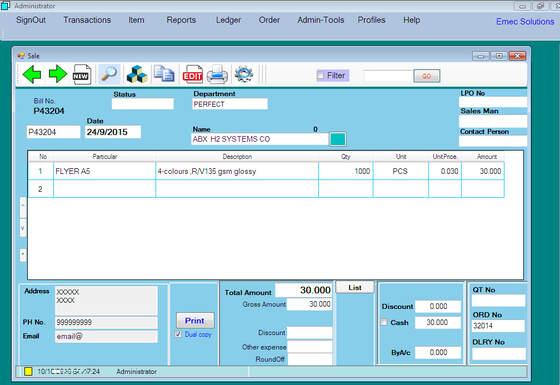Click the DLRY No input field
Image resolution: width=560 pixels, height=385 pixels.
pyautogui.click(x=499, y=354)
